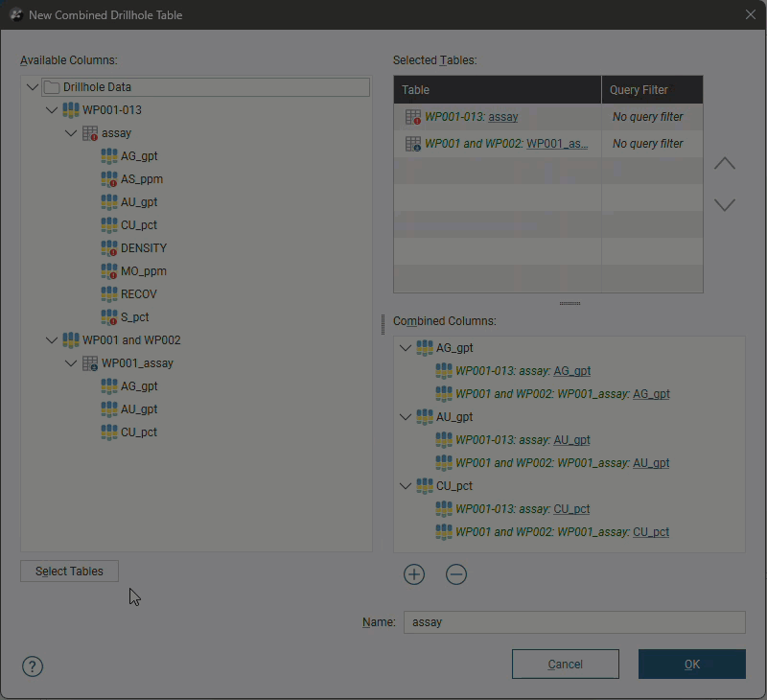The width and height of the screenshot is (767, 700).
Task: Cancel the new combined drillhole table
Action: 565,664
